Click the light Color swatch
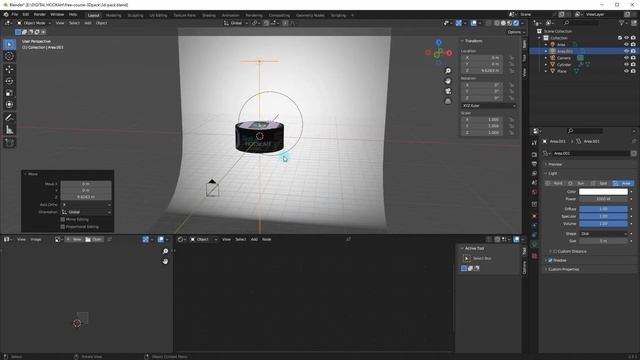The height and width of the screenshot is (360, 640). pos(603,191)
